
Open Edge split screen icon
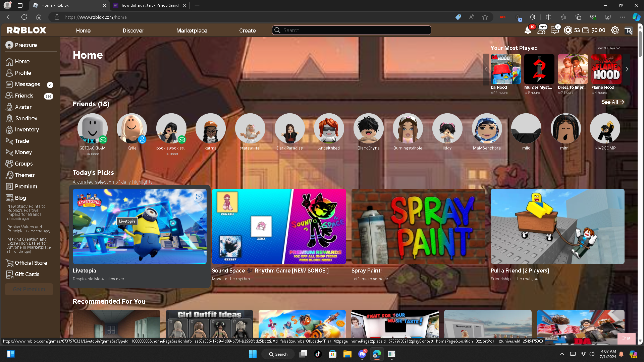[x=548, y=17]
